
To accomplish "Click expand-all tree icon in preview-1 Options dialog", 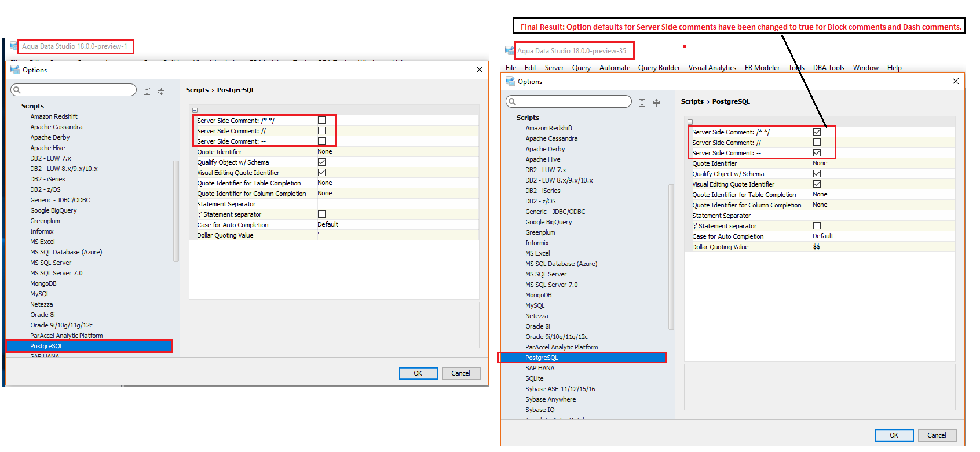I will click(x=147, y=91).
